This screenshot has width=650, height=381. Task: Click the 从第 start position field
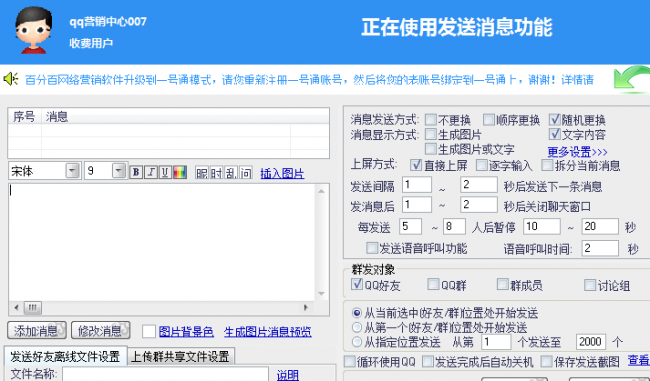(x=496, y=342)
